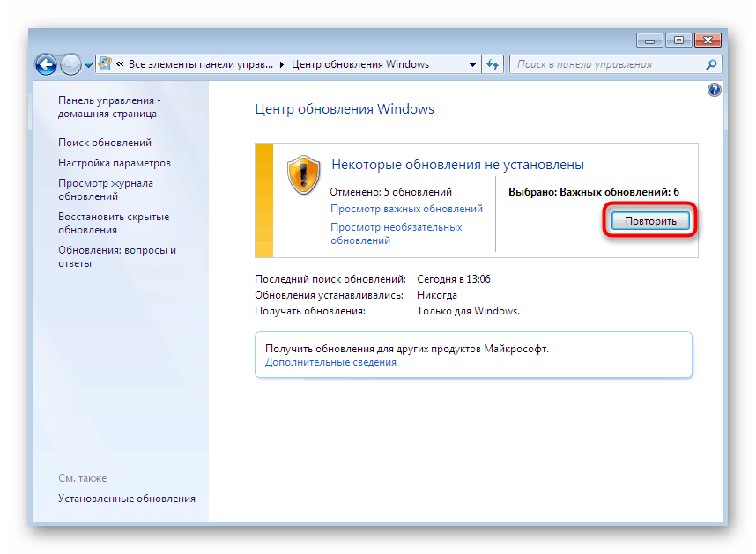The height and width of the screenshot is (554, 756).
Task: Click the yellow warning shield icon
Action: (x=303, y=174)
